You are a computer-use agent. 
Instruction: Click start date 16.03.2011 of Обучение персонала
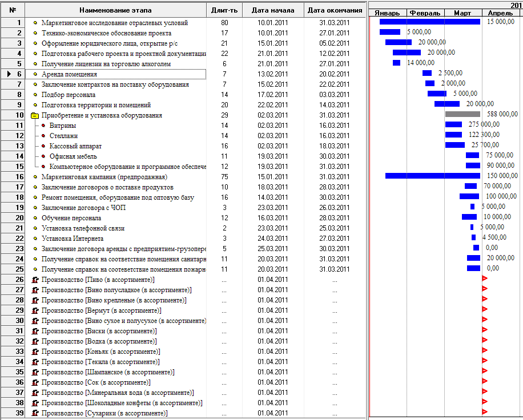click(x=273, y=218)
